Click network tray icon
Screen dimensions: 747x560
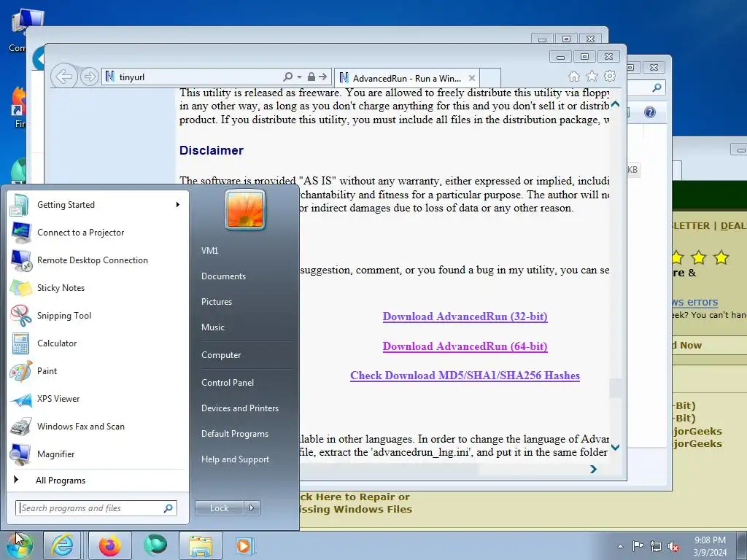point(656,546)
